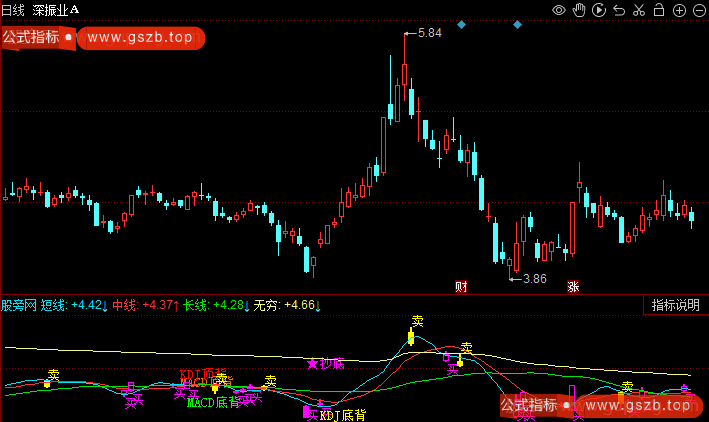Viewport: 709px width, 422px height.
Task: Click the red 涨 marker below the chart
Action: [574, 286]
